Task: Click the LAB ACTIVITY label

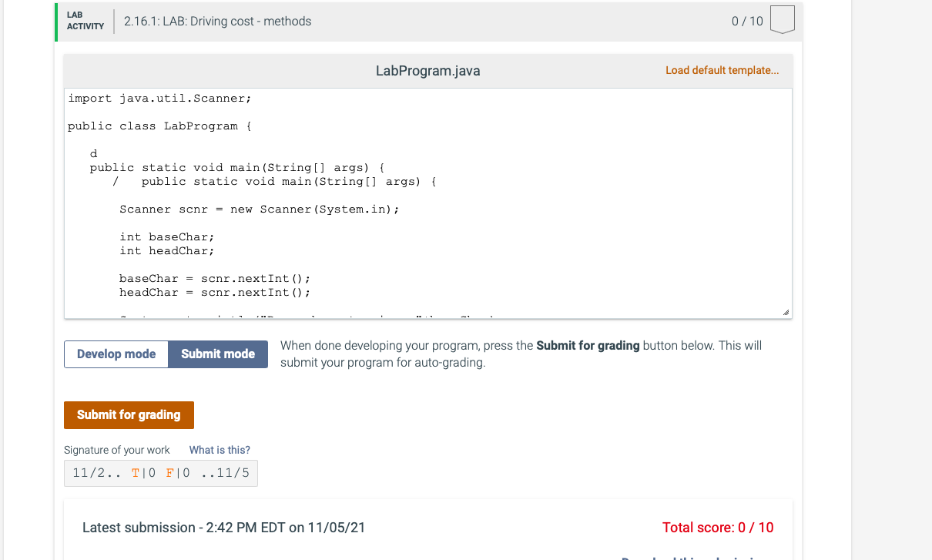Action: coord(85,21)
